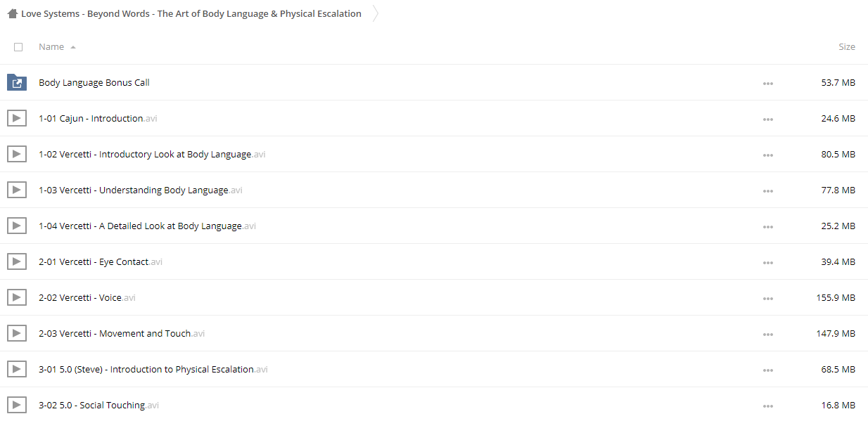Viewport: 868px width, 421px height.
Task: Open the Love Systems - Beyond Words breadcrumb link
Action: click(191, 13)
